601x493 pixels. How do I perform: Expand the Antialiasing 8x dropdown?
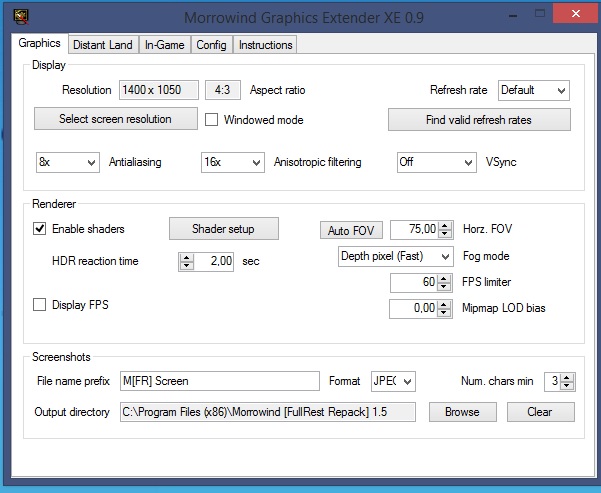68,162
